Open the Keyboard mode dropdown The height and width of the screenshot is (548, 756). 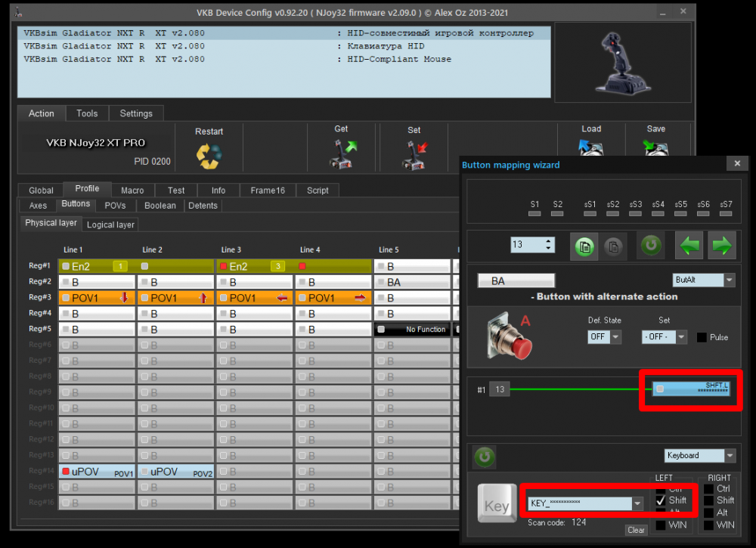point(729,456)
